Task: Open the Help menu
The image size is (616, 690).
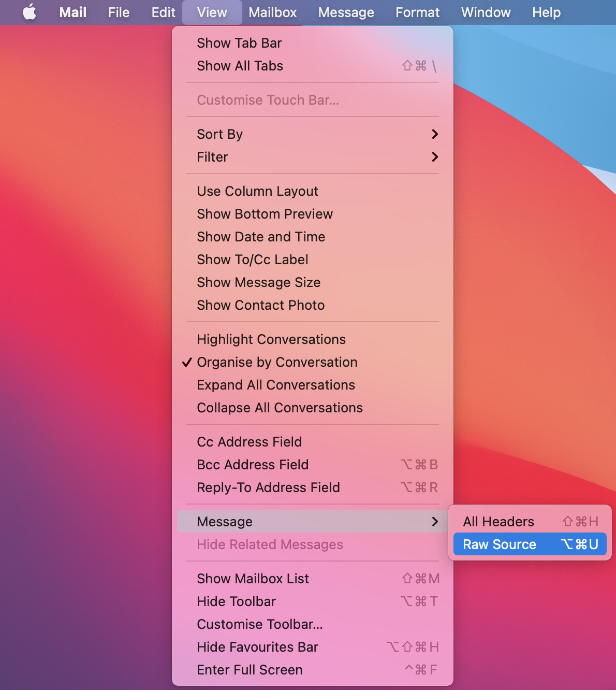Action: pyautogui.click(x=546, y=12)
